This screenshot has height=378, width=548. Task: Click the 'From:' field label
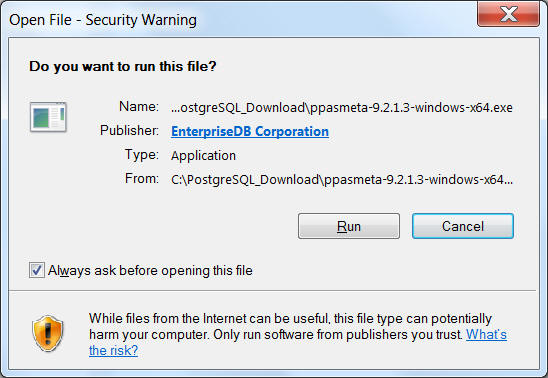pos(142,179)
